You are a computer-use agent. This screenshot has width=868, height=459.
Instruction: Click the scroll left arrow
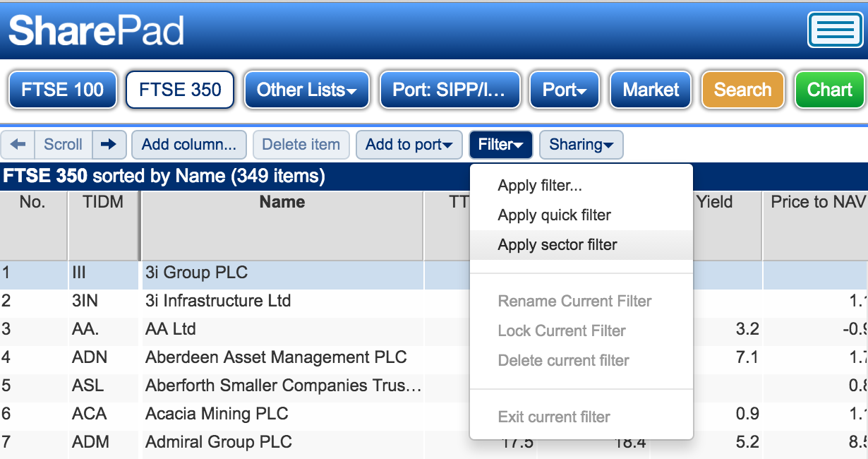pos(18,145)
